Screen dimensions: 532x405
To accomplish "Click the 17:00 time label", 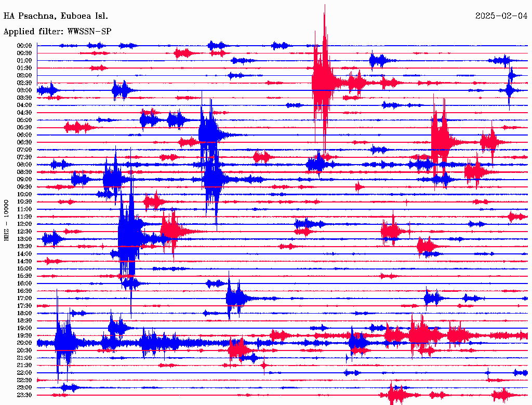I will coord(24,299).
